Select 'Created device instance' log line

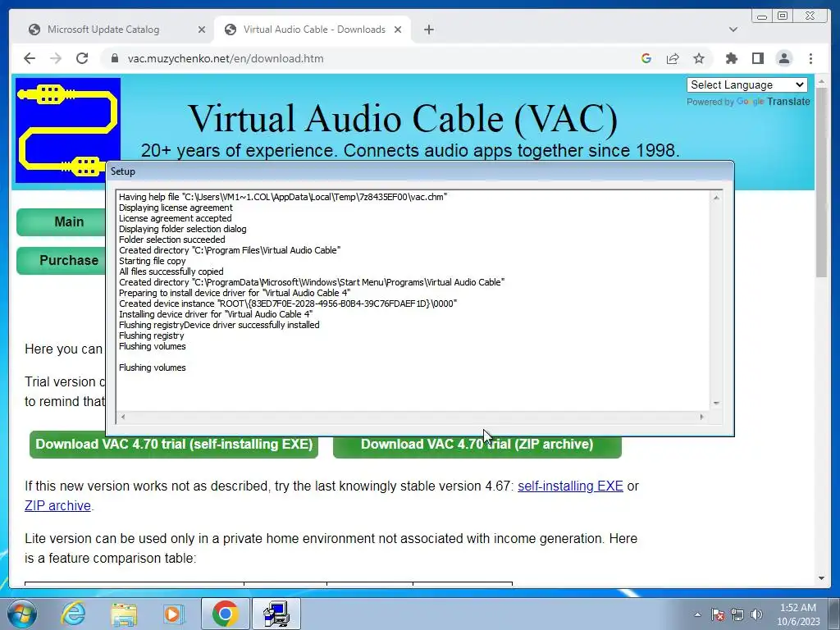click(288, 304)
